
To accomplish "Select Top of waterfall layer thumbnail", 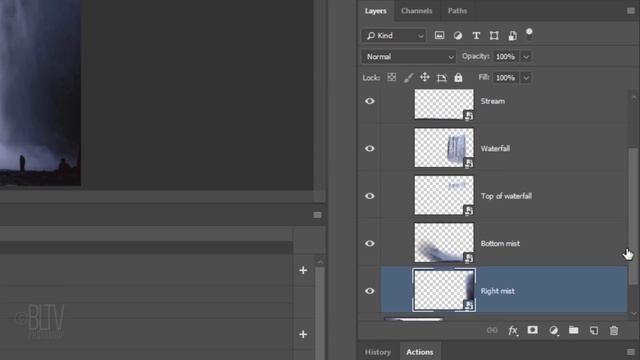I will (444, 195).
